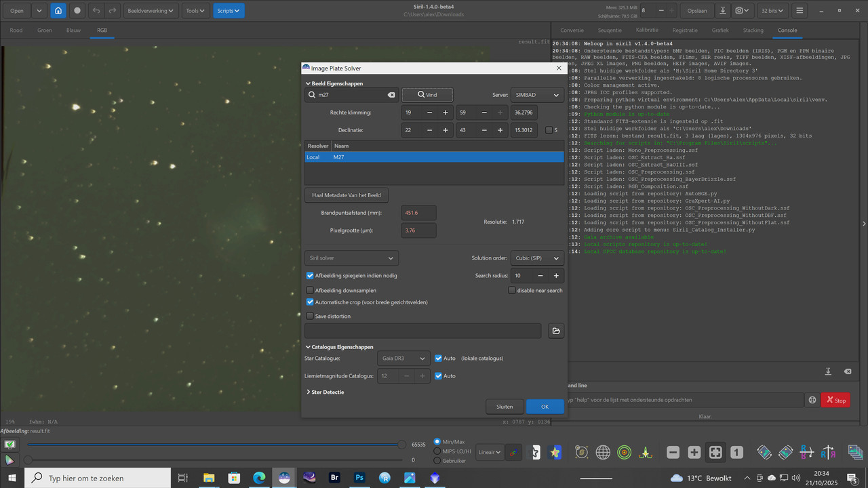Open the hamburger menu in the header

[x=800, y=11]
